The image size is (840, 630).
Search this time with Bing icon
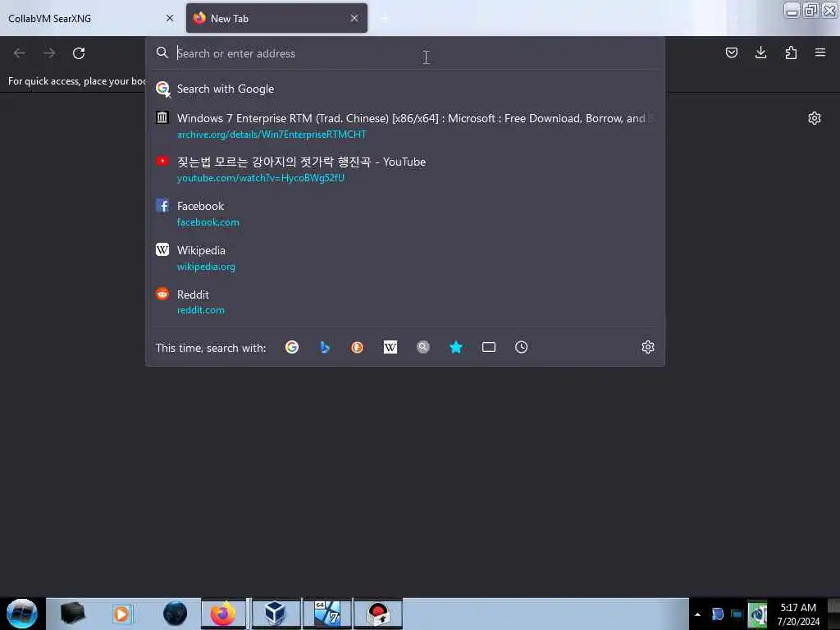point(325,347)
